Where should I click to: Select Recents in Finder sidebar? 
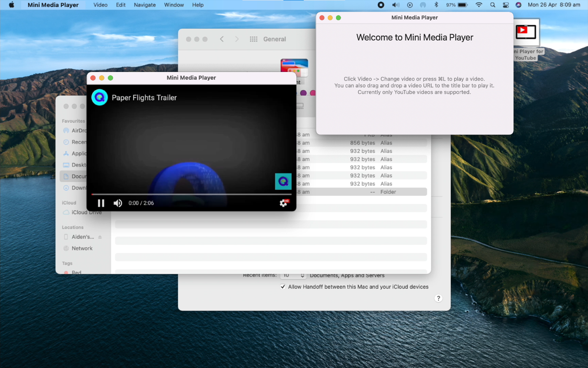pyautogui.click(x=75, y=142)
